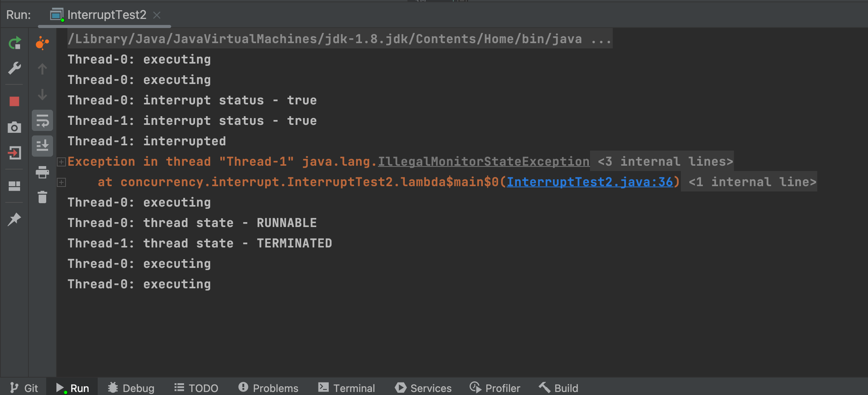Open the Profiler tool window

(x=495, y=388)
